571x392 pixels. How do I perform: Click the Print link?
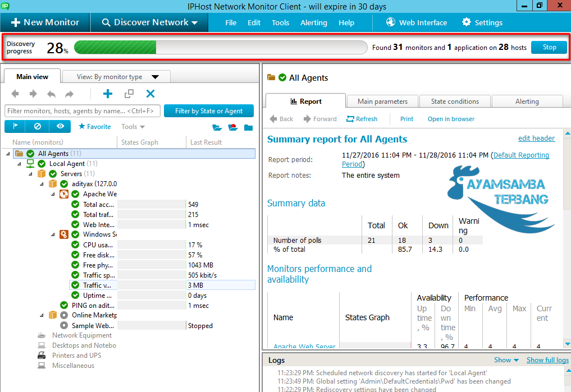point(406,119)
